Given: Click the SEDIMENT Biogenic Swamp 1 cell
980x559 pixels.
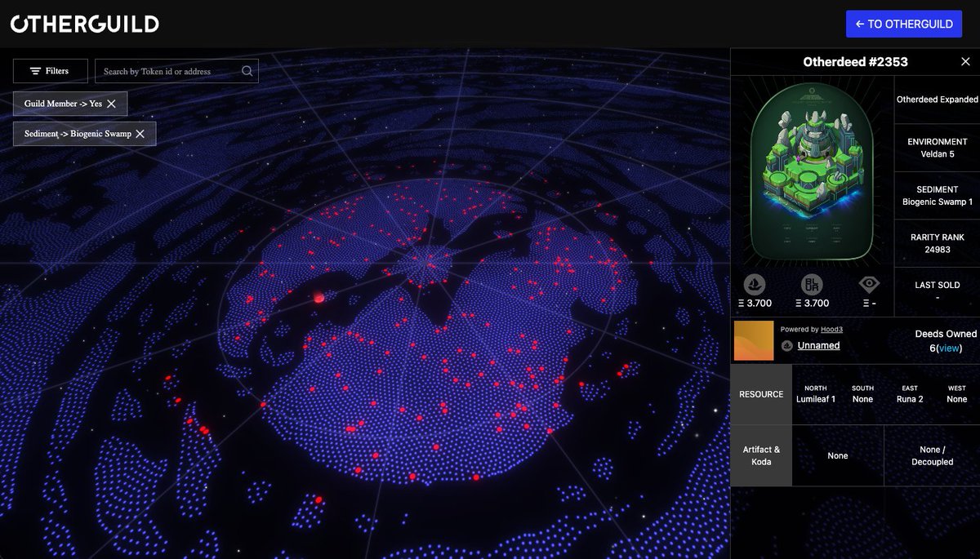Looking at the screenshot, I should point(938,196).
